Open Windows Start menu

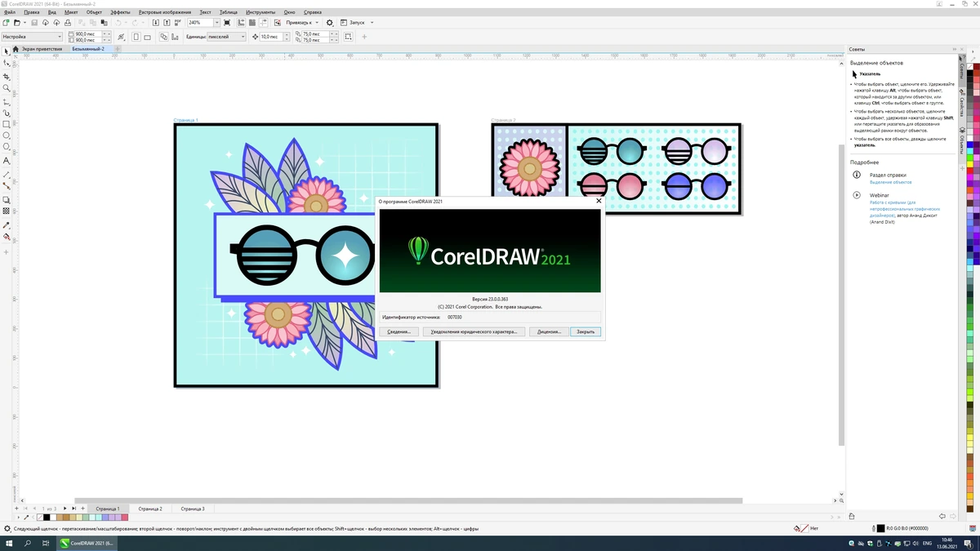coord(9,543)
